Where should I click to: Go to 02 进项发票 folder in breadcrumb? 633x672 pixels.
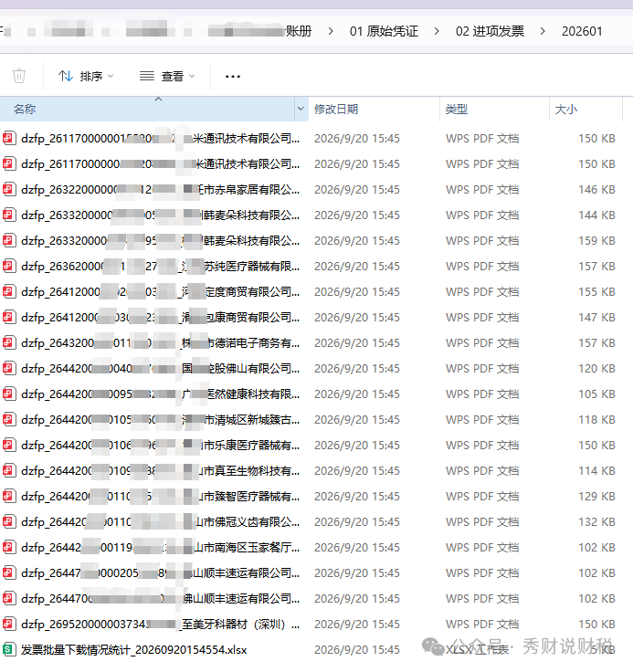pos(490,31)
